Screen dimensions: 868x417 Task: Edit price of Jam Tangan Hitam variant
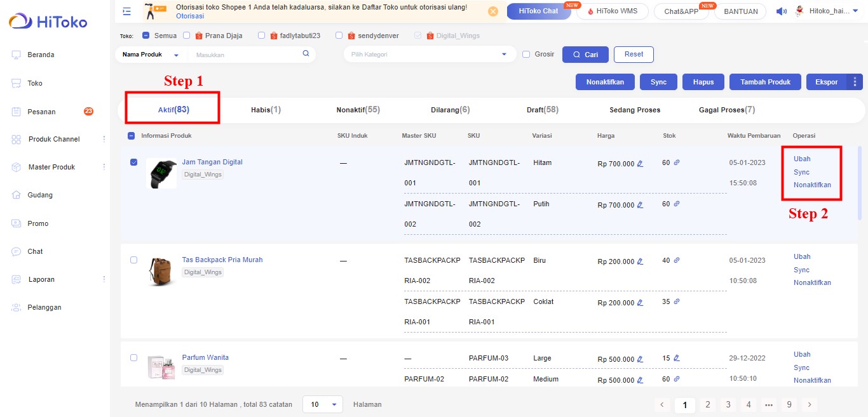(x=640, y=164)
